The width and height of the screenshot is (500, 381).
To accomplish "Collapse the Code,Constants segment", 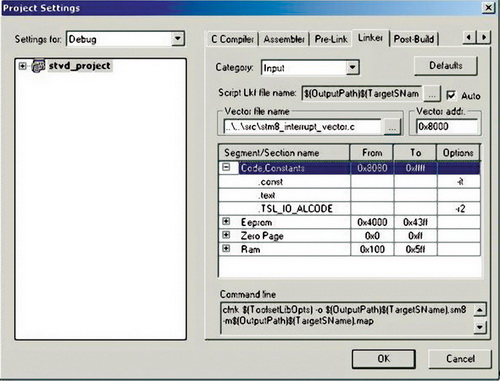I will coord(226,167).
